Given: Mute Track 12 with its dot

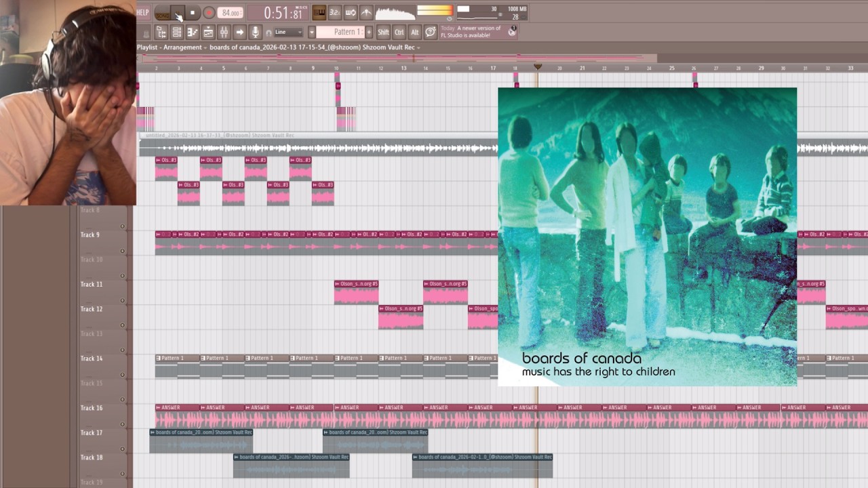Looking at the screenshot, I should pyautogui.click(x=122, y=325).
